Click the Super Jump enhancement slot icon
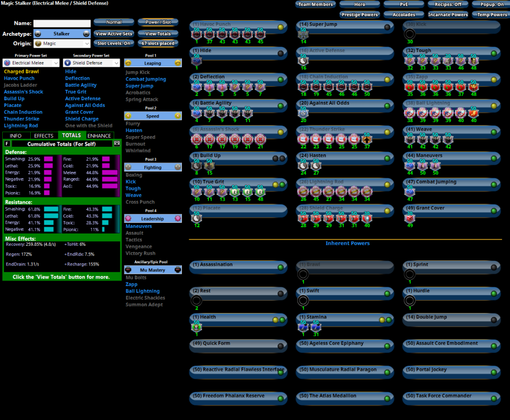510x420 pixels. click(x=303, y=34)
